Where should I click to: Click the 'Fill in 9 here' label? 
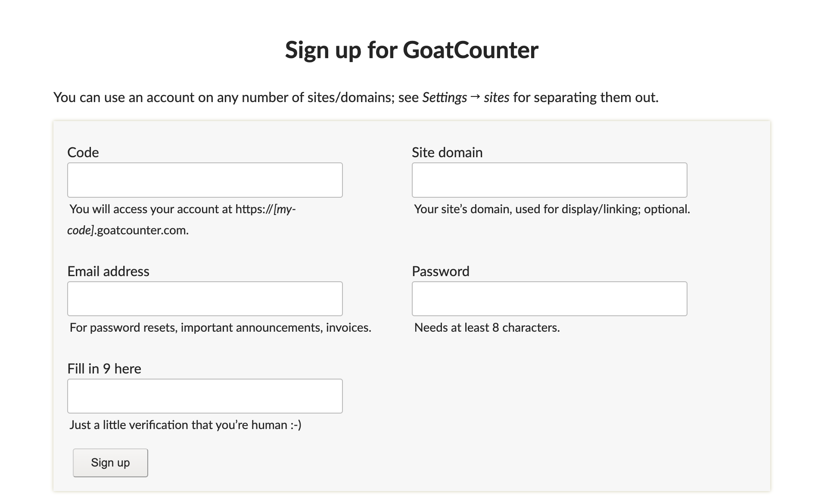point(104,369)
